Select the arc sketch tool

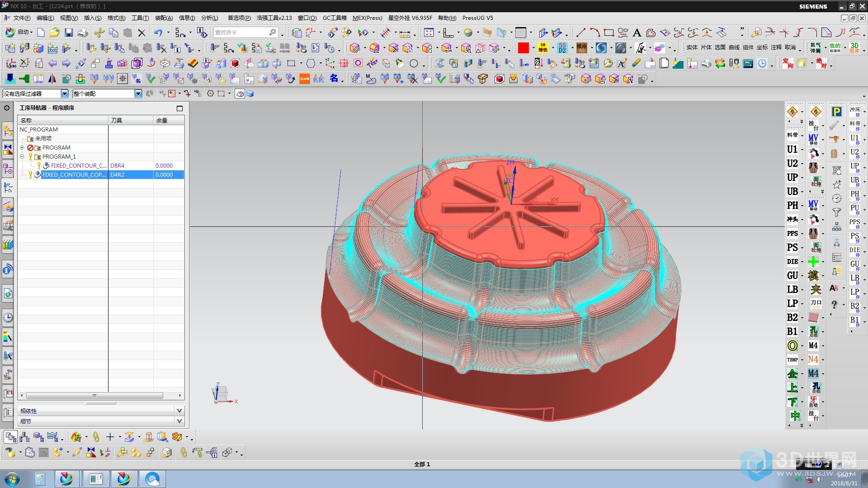595,33
